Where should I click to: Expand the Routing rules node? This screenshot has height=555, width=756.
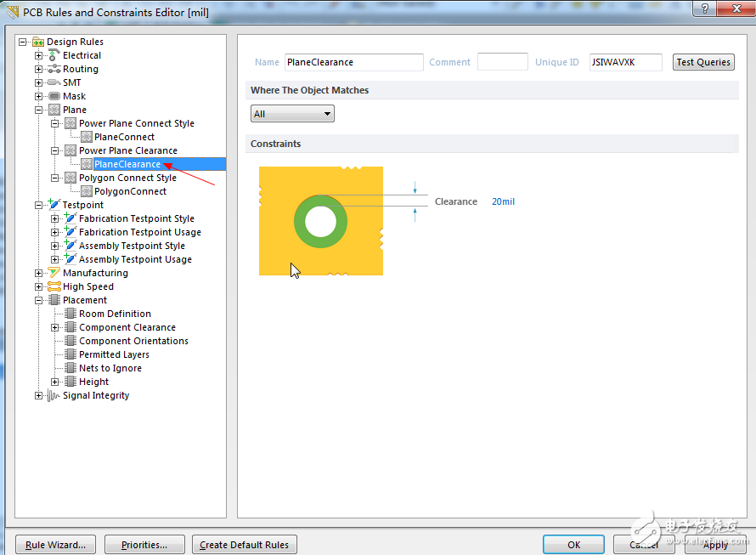[38, 69]
